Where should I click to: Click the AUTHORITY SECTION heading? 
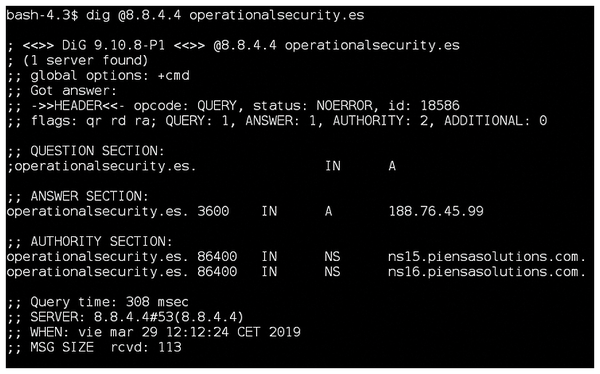(101, 242)
